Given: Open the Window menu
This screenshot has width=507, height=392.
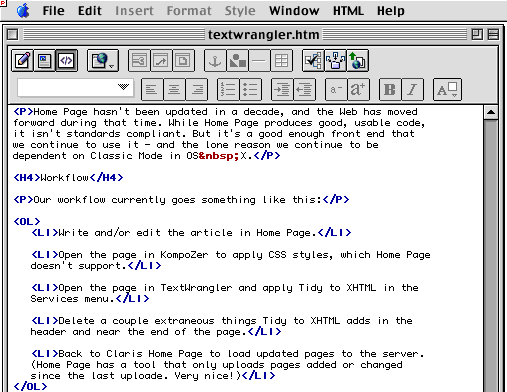Looking at the screenshot, I should click(x=294, y=11).
